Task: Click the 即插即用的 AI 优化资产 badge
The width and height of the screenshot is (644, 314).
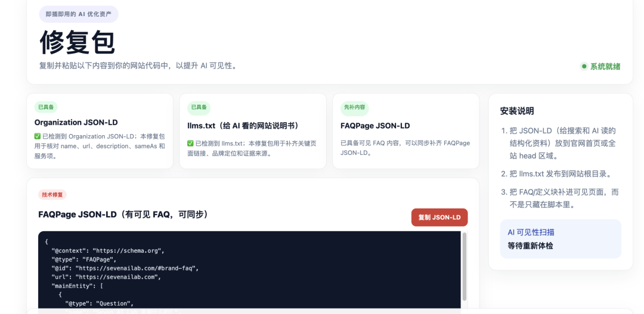Action: pos(79,14)
